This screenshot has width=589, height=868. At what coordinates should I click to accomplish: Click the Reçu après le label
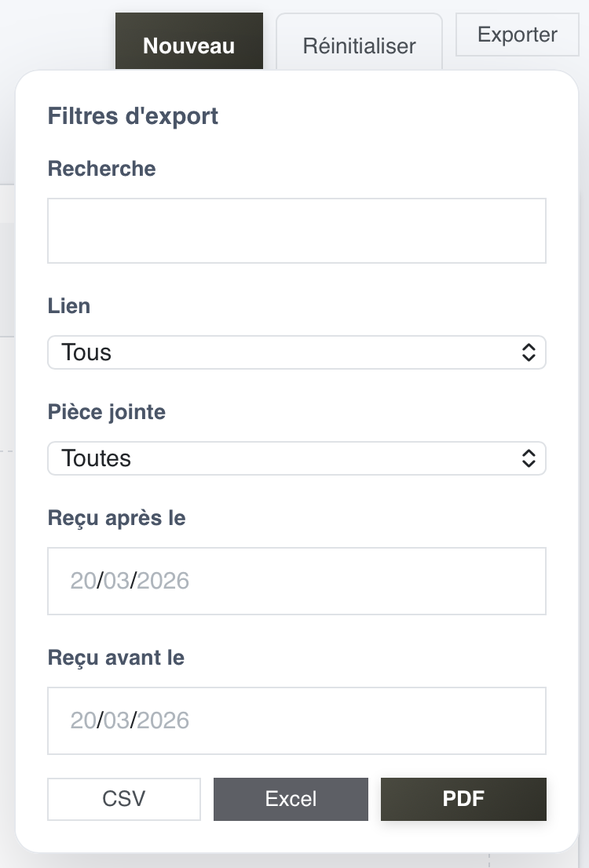(117, 518)
